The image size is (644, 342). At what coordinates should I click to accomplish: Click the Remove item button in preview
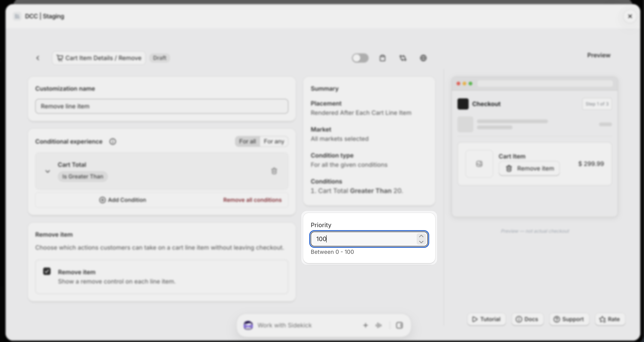coord(529,168)
